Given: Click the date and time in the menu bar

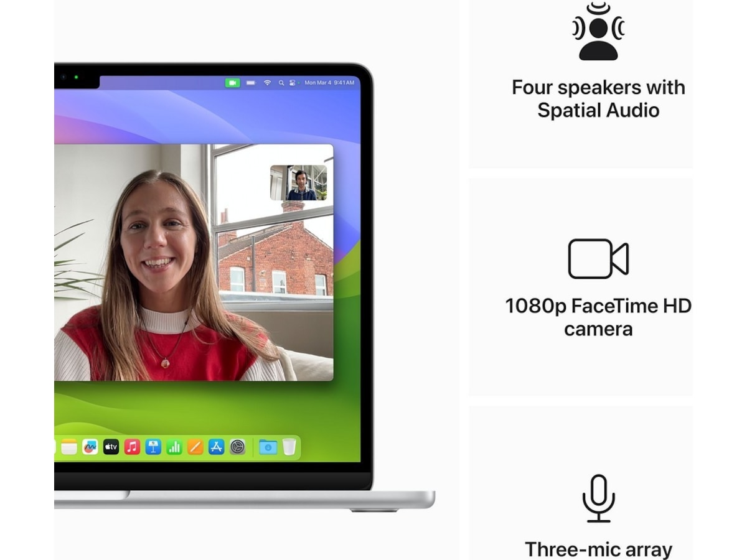Looking at the screenshot, I should (x=329, y=82).
